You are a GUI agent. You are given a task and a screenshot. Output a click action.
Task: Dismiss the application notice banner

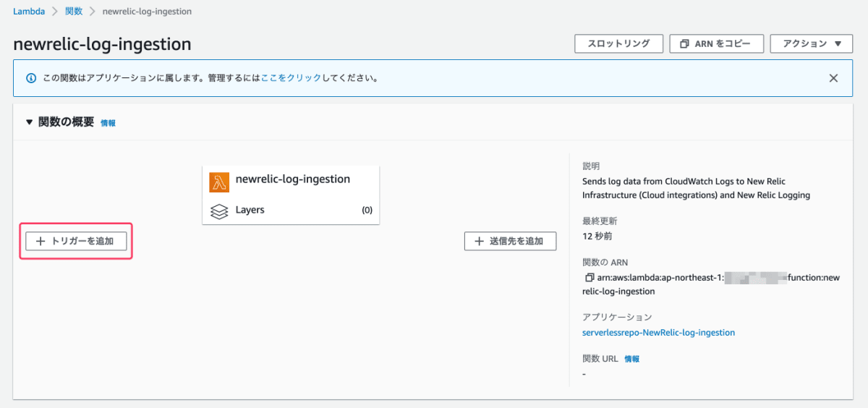point(833,78)
